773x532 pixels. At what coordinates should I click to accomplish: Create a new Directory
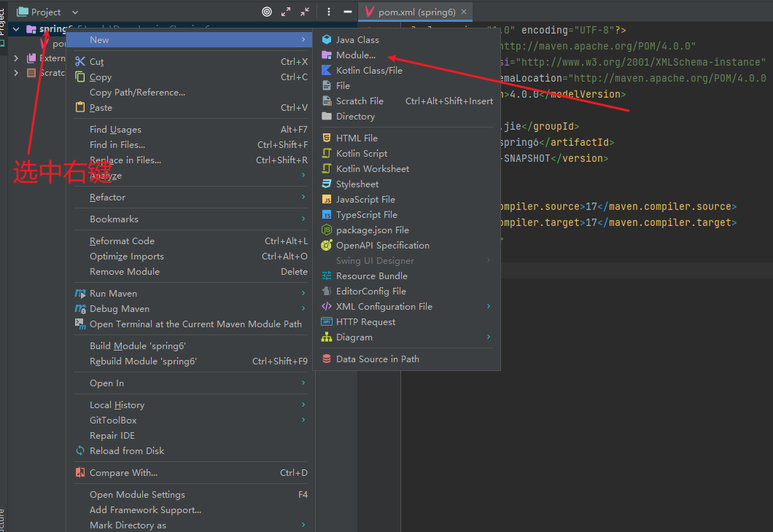(407, 117)
